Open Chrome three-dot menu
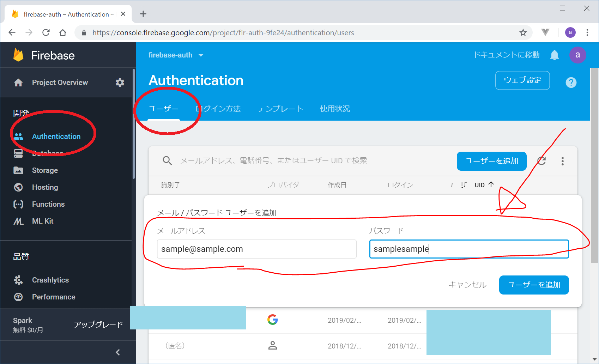The image size is (599, 364). click(x=587, y=32)
